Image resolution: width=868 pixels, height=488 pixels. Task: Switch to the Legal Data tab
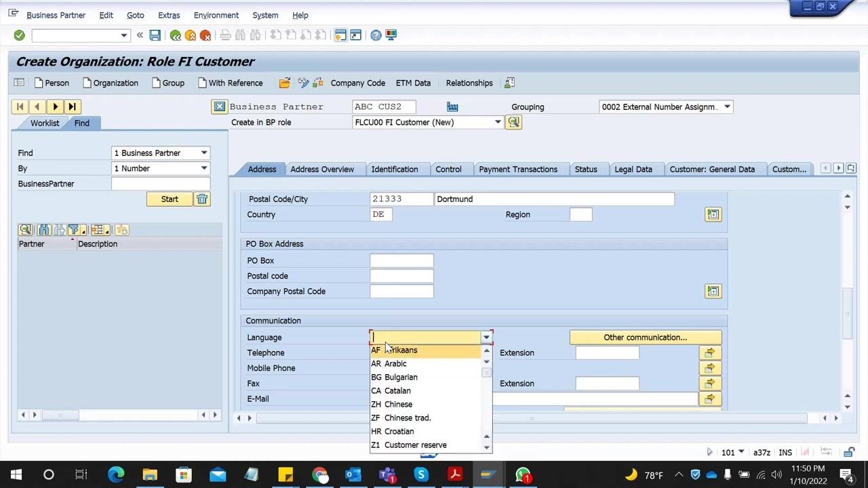tap(633, 169)
